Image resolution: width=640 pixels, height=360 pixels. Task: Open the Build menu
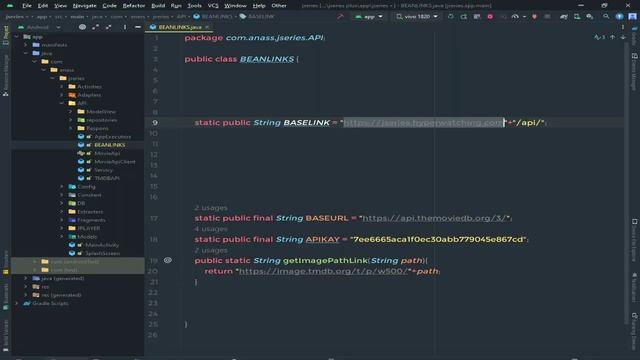(x=158, y=6)
